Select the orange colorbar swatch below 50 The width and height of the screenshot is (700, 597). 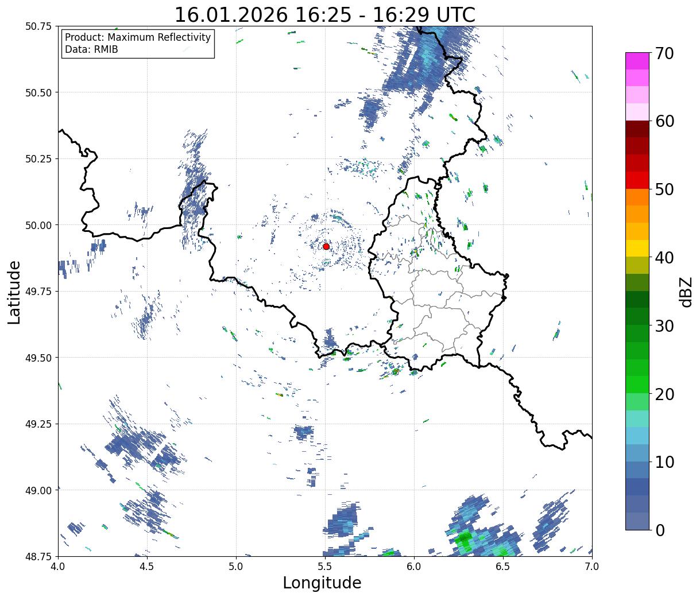pos(637,197)
